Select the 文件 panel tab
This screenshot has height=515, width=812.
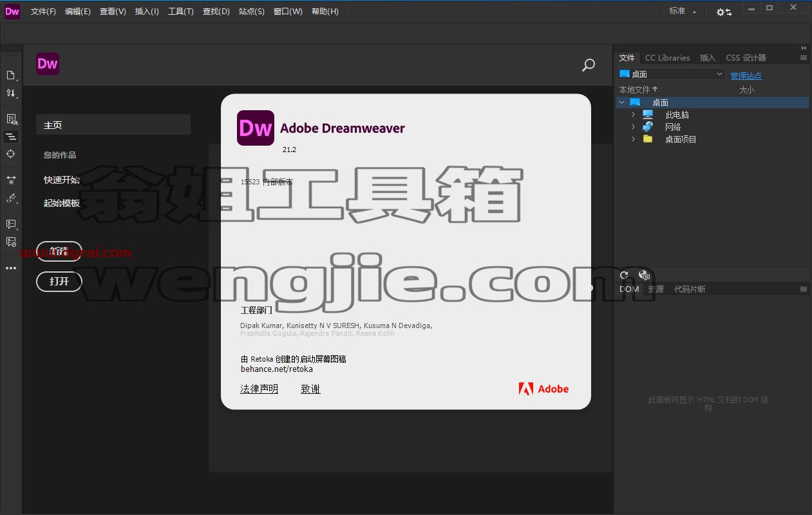click(627, 58)
